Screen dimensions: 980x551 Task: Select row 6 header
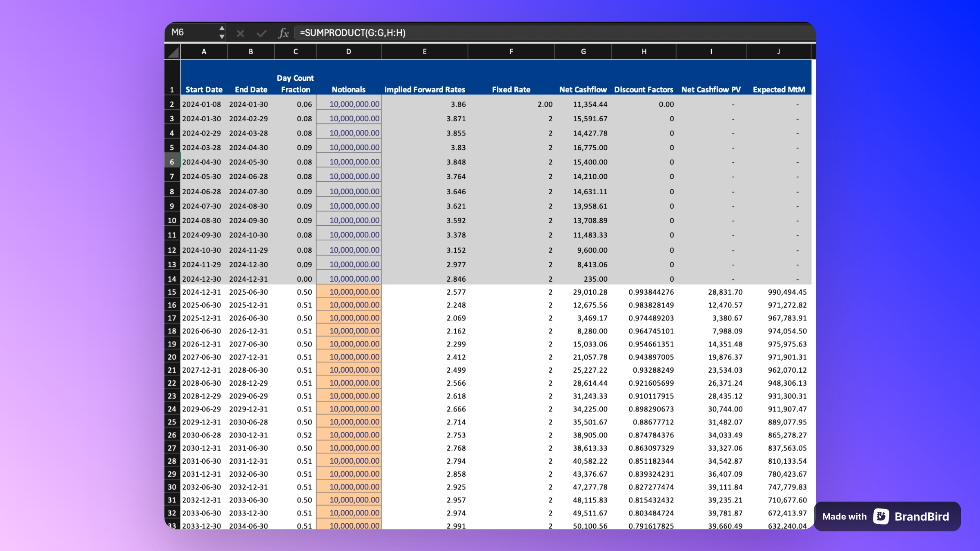(x=172, y=162)
